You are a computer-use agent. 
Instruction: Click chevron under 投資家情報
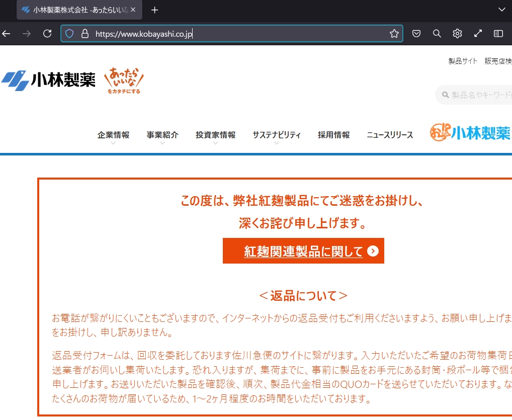(x=215, y=143)
